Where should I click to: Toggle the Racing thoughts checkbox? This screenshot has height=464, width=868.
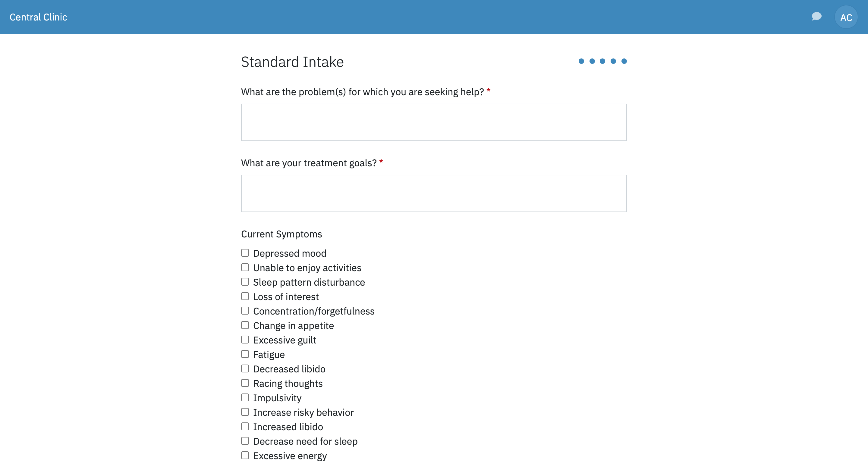pos(245,383)
